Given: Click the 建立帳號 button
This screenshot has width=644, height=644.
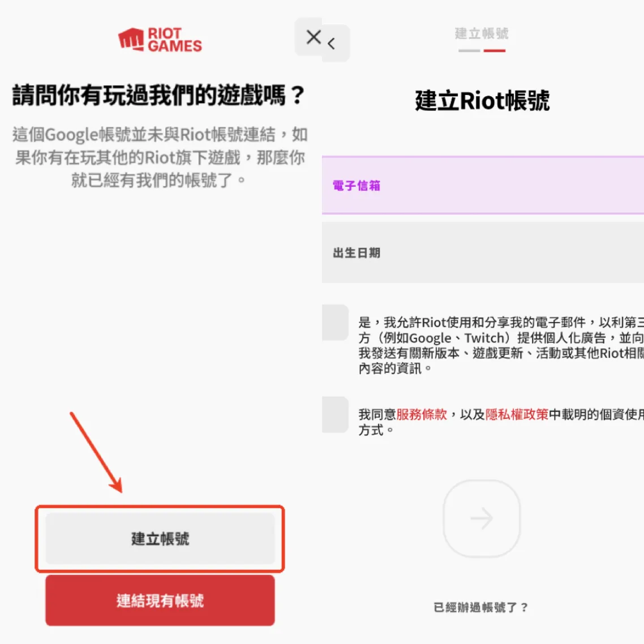Looking at the screenshot, I should [160, 538].
